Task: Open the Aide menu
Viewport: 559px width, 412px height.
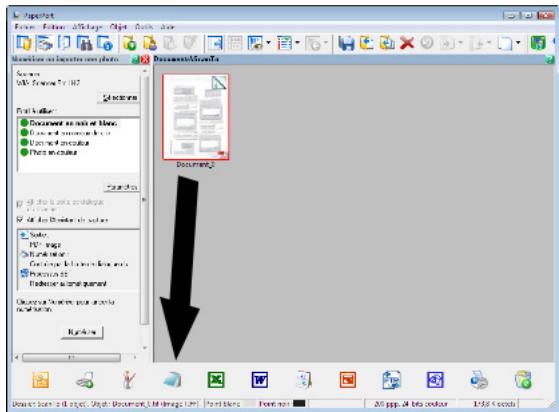Action: point(167,27)
